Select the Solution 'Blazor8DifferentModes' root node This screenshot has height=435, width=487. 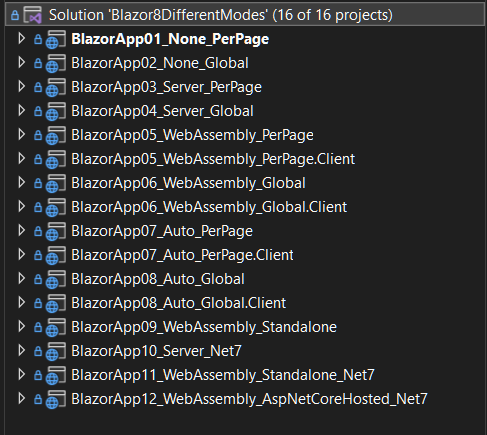pos(221,15)
